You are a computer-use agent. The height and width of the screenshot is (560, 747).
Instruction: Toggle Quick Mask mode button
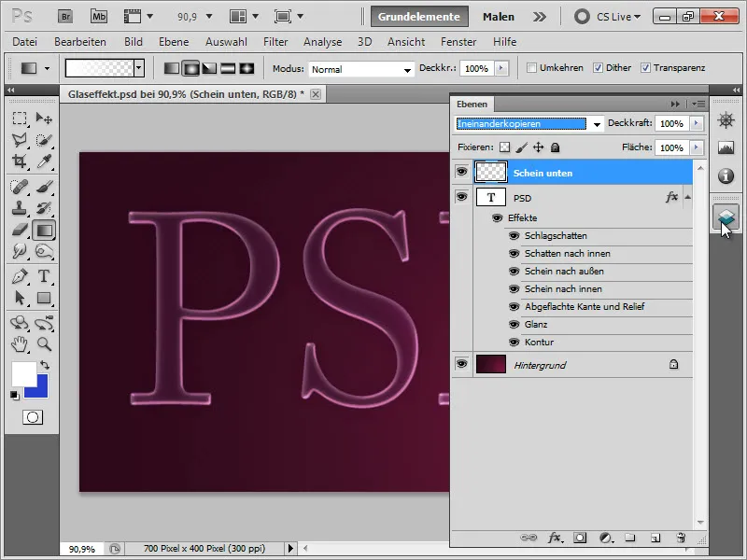click(x=33, y=417)
